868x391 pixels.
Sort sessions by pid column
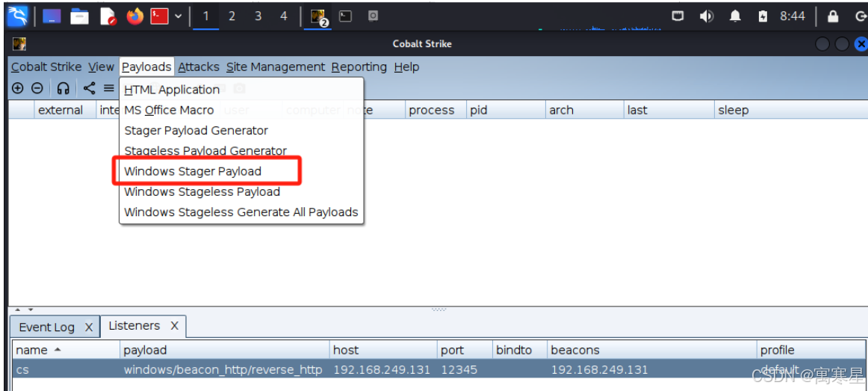pos(506,110)
